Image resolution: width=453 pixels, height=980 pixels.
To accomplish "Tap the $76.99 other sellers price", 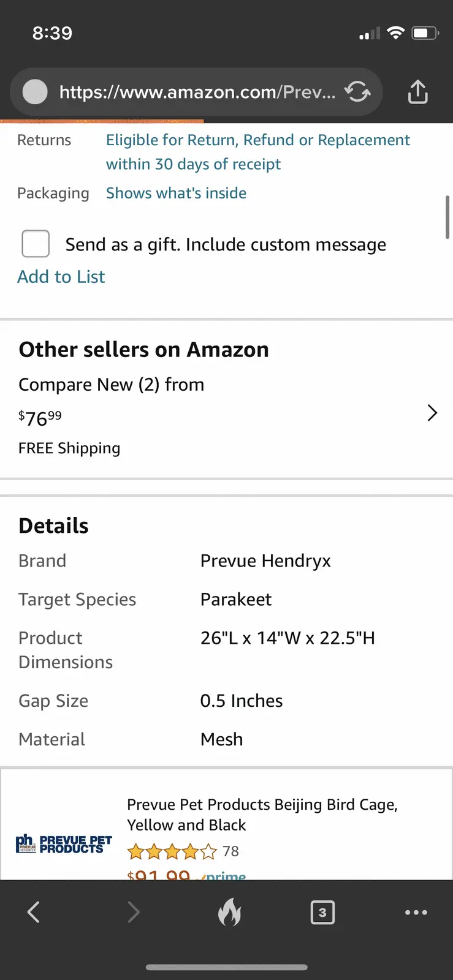I will coord(40,418).
